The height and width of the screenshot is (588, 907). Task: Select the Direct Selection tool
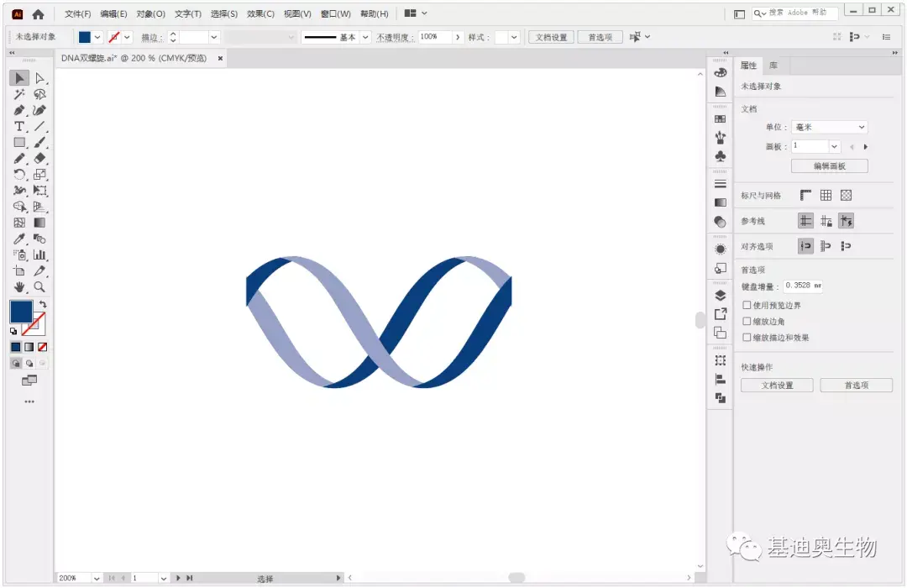pyautogui.click(x=39, y=77)
